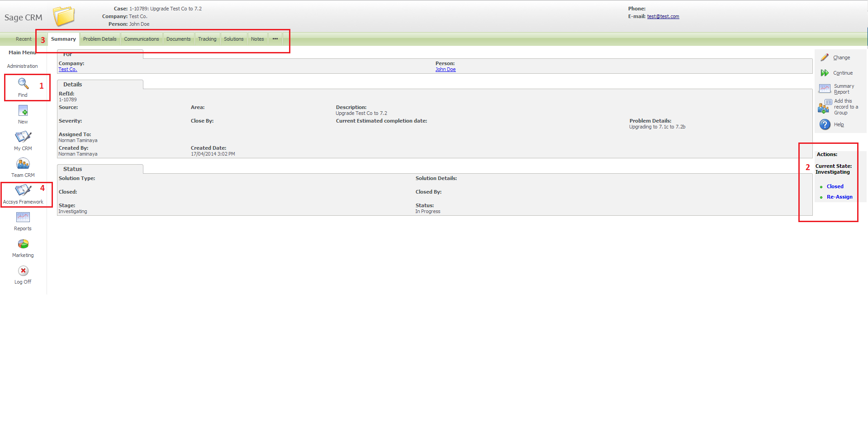The width and height of the screenshot is (868, 432).
Task: Click the Continue link text
Action: [843, 73]
